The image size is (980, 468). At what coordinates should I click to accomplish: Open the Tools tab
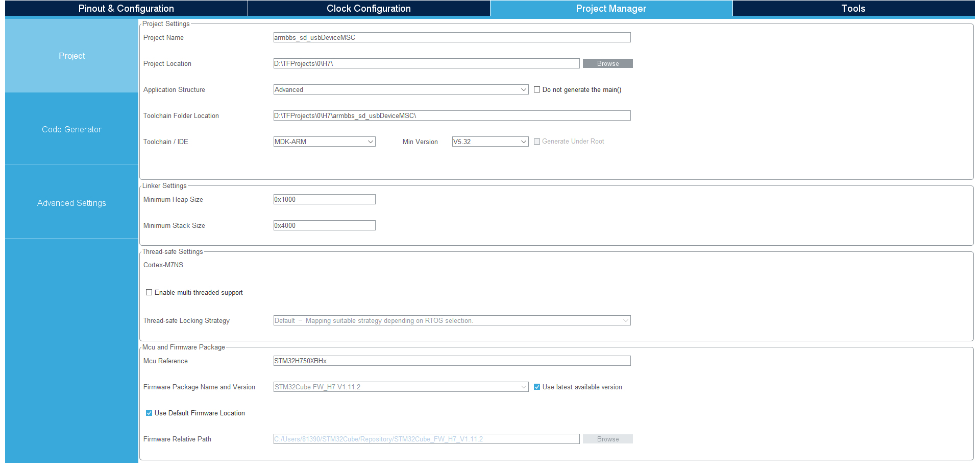853,8
